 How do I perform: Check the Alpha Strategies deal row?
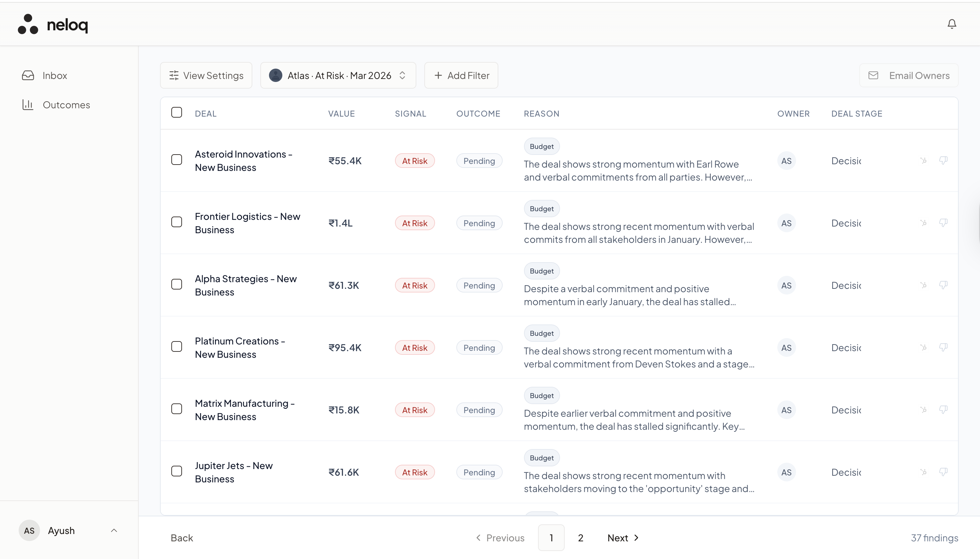[177, 284]
